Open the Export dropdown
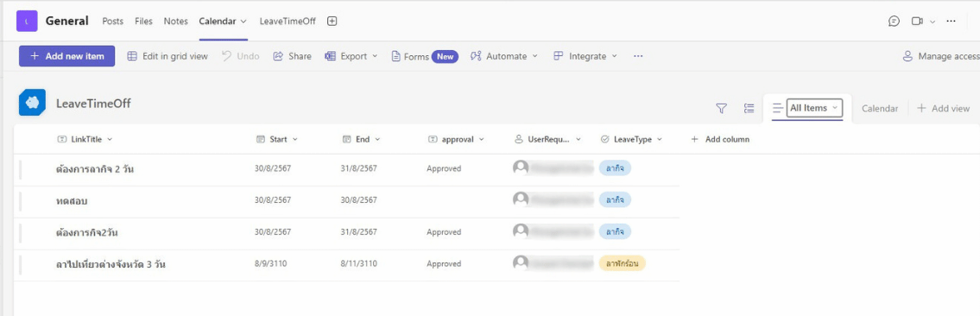This screenshot has width=980, height=316. coord(351,56)
